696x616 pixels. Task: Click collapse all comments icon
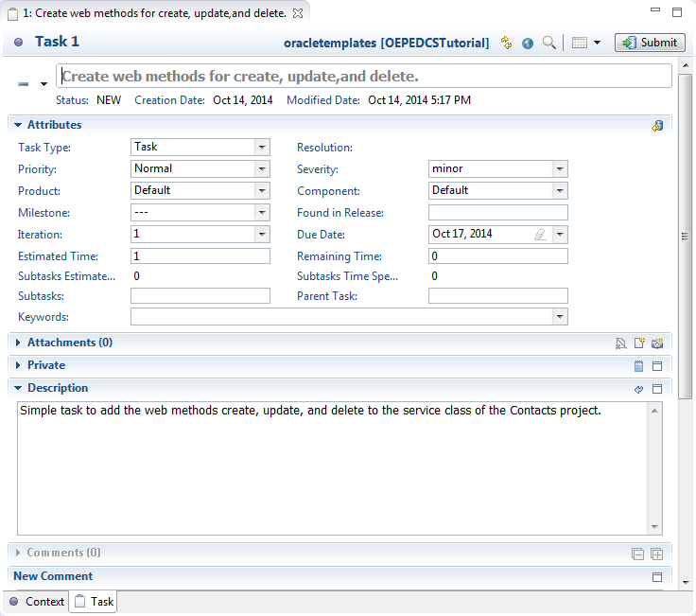coord(638,554)
